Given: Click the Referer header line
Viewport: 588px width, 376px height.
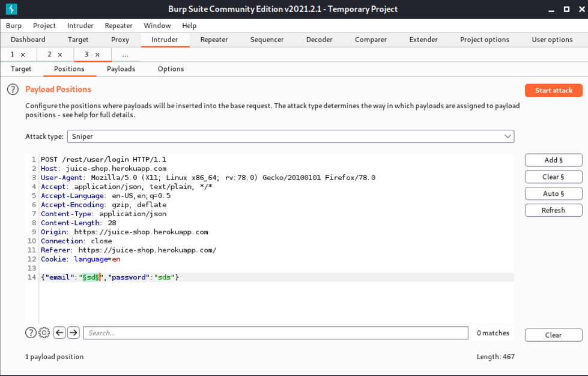Looking at the screenshot, I should point(129,250).
